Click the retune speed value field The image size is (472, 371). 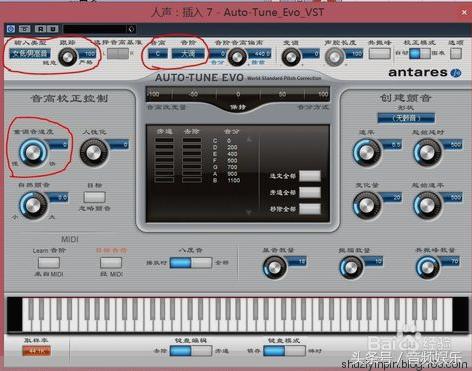tap(59, 144)
